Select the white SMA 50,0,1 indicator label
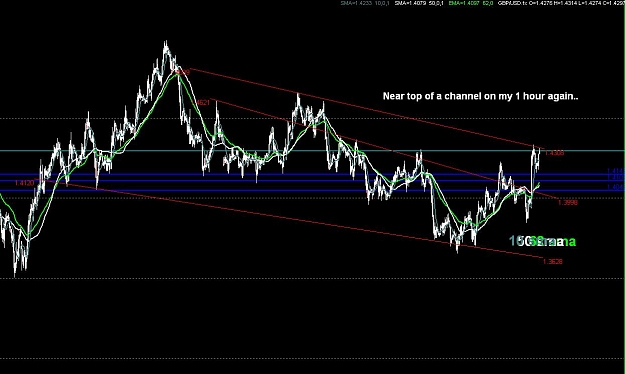The image size is (625, 374). (419, 3)
